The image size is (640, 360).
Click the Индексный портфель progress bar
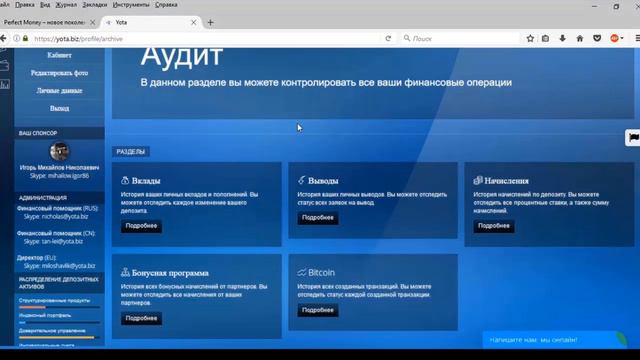60,322
